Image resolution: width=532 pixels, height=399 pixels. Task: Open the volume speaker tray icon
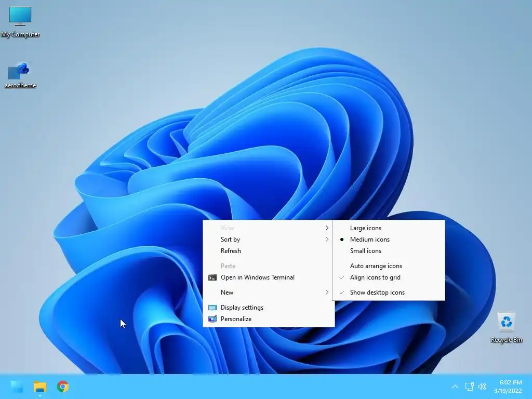click(x=482, y=387)
